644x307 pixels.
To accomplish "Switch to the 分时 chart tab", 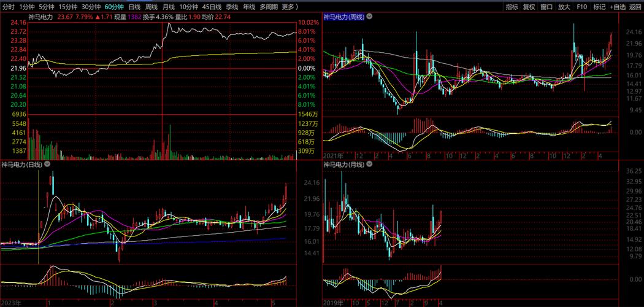I will [x=8, y=7].
